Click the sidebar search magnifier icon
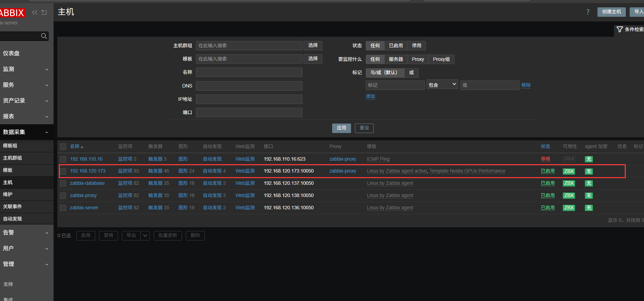The height and width of the screenshot is (301, 644). [44, 36]
